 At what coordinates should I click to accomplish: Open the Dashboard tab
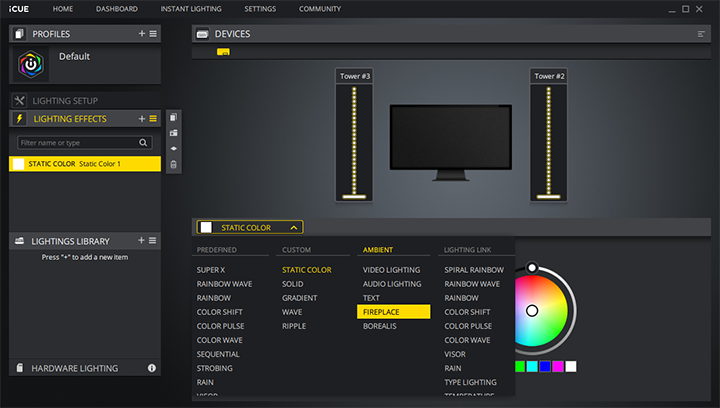click(x=117, y=9)
